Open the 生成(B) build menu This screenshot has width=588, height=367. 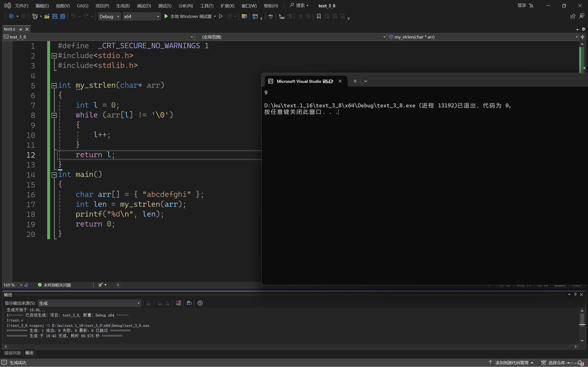(x=123, y=6)
